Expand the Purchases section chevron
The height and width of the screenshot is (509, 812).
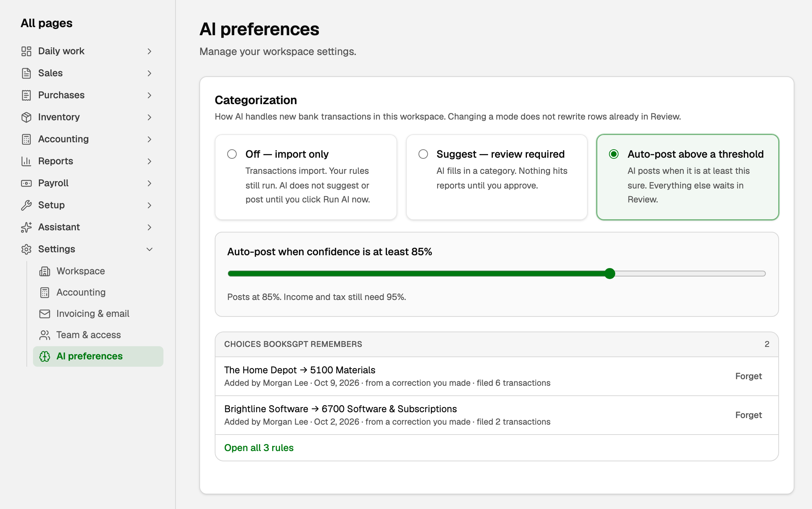150,95
